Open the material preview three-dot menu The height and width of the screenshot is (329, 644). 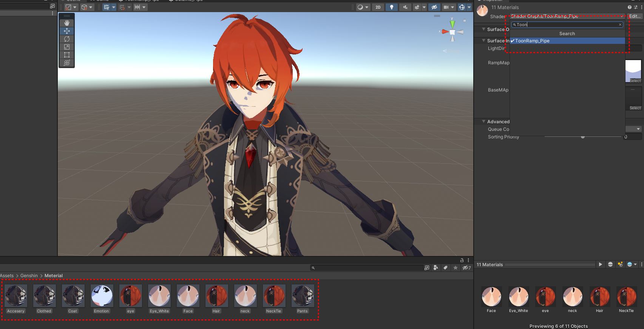click(641, 264)
